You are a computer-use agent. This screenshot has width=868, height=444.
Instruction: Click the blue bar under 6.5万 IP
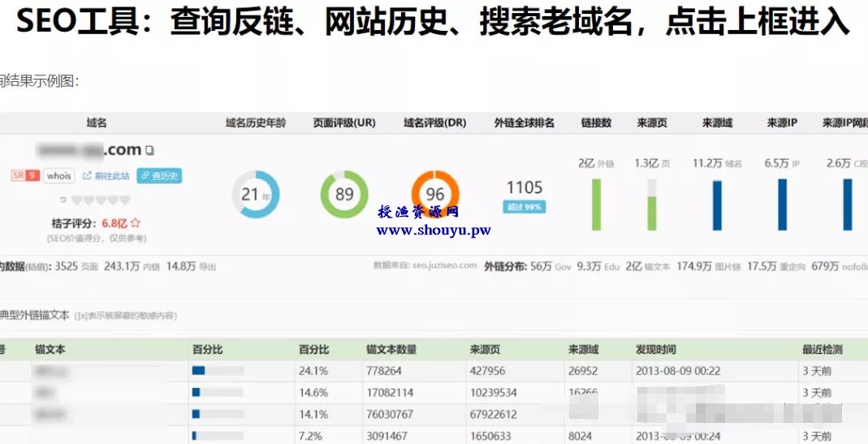coord(782,205)
